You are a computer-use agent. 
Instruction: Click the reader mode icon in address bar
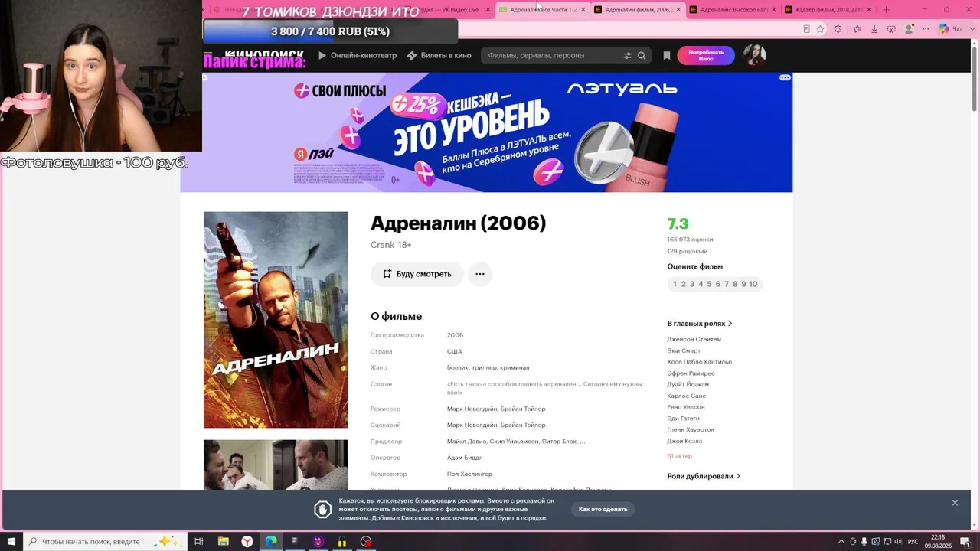coord(806,29)
